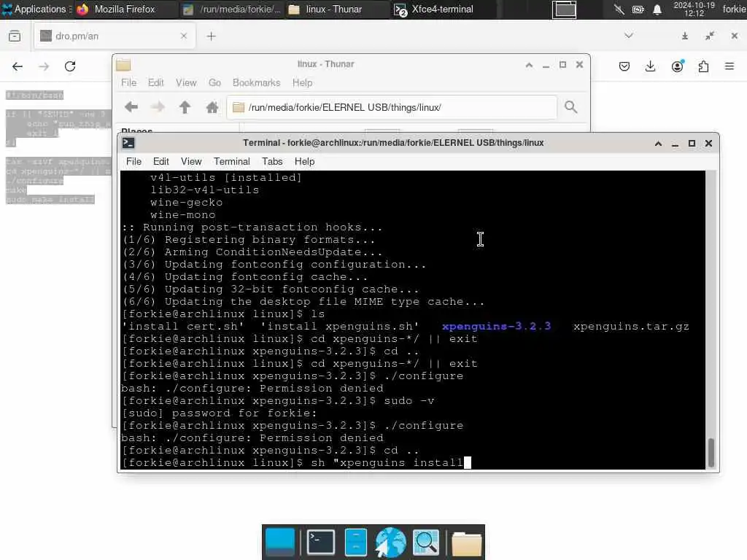Viewport: 747px width, 560px height.
Task: Open View menu in Thunar
Action: (x=186, y=83)
